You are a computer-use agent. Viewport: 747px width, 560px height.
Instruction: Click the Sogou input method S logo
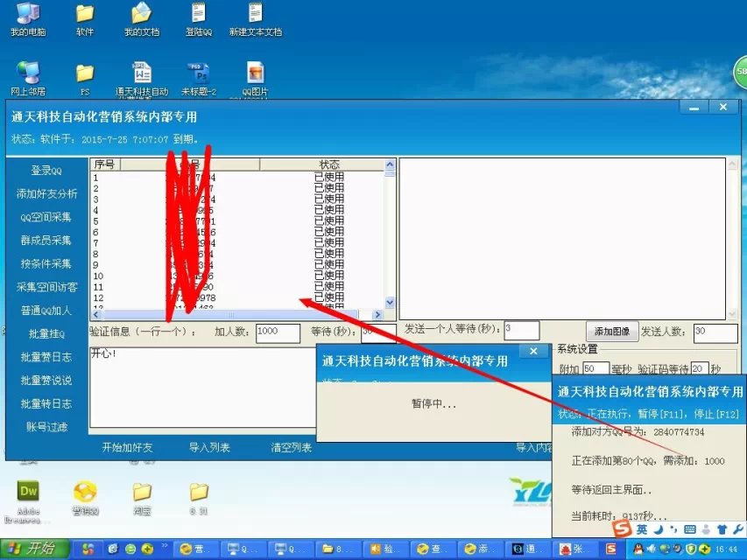click(x=621, y=529)
